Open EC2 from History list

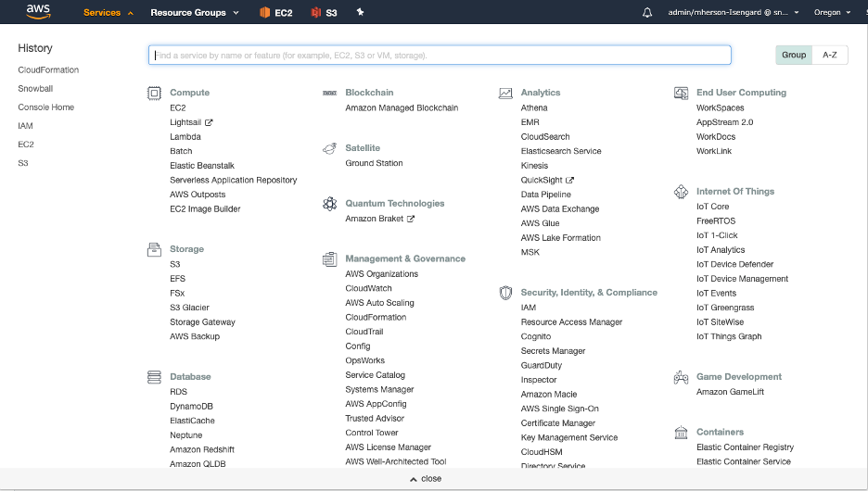[26, 145]
